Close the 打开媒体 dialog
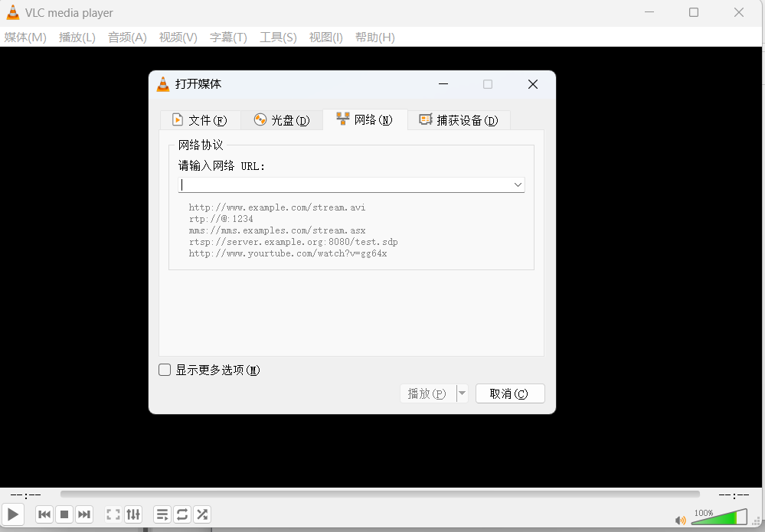Viewport: 765px width, 532px height. (533, 84)
